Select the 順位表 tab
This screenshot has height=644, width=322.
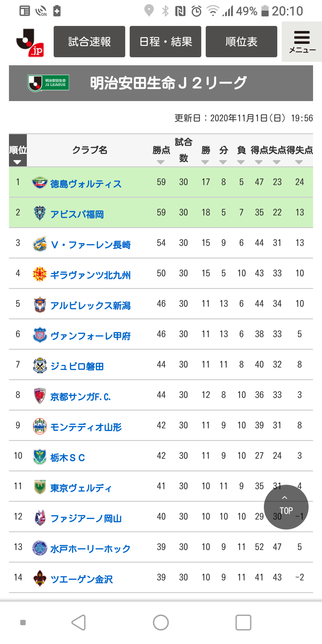point(241,42)
